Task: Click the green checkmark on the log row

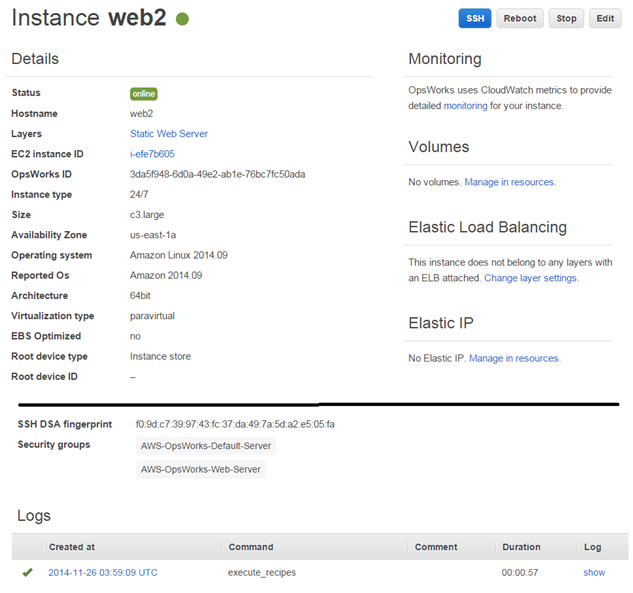Action: point(27,572)
